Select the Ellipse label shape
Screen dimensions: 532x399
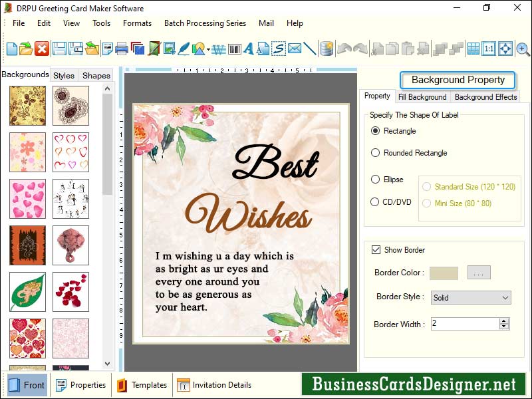[375, 180]
